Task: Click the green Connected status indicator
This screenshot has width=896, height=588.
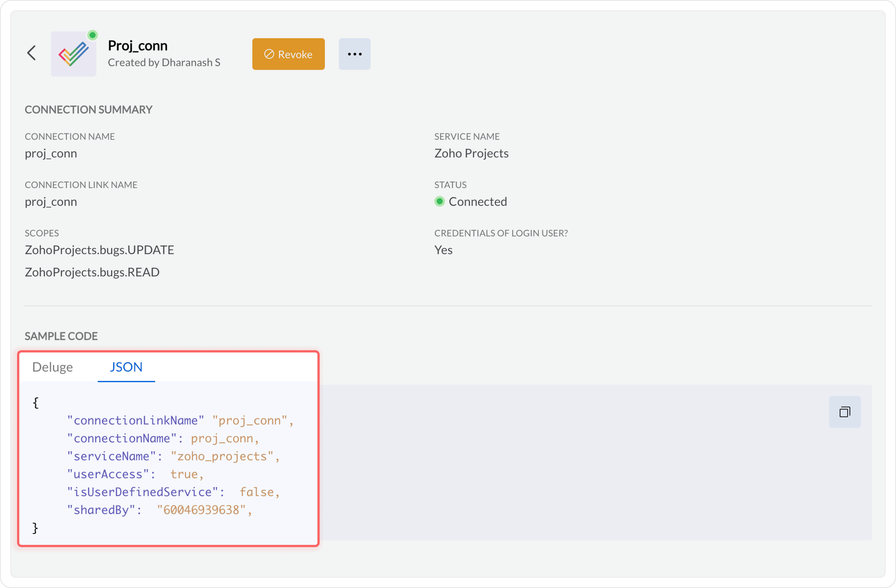Action: tap(439, 202)
